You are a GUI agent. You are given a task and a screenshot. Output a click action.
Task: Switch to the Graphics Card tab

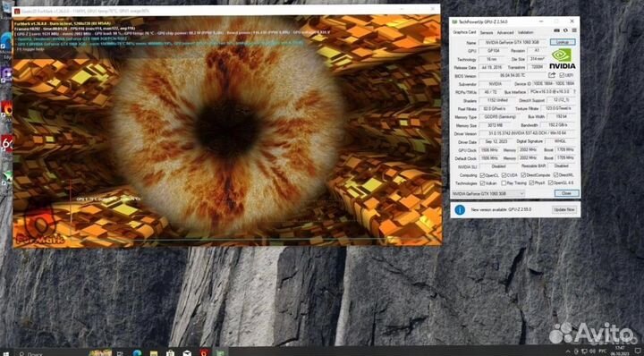tap(464, 32)
